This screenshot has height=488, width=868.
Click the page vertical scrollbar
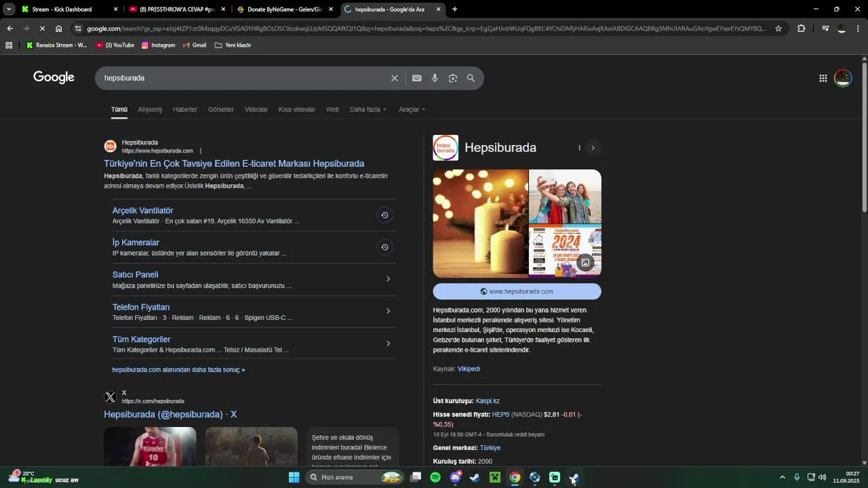pos(864,139)
